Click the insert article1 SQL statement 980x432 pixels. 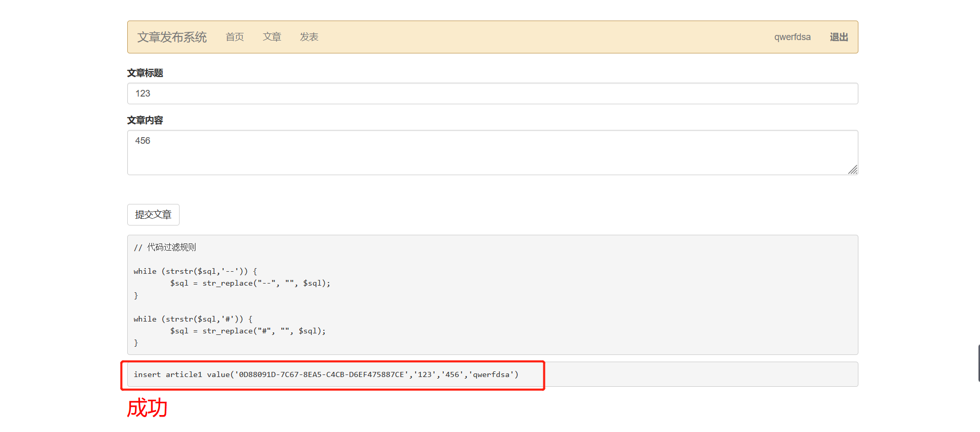[326, 374]
